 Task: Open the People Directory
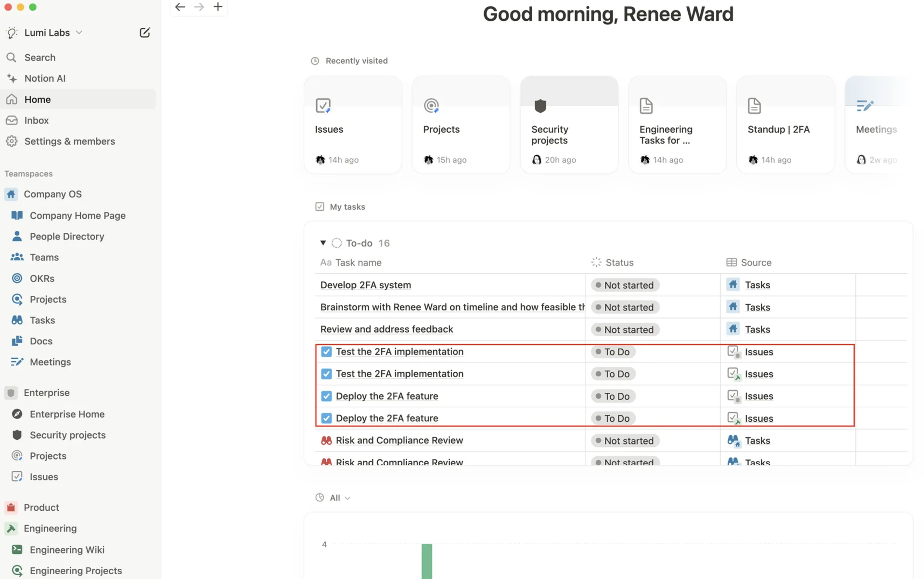[67, 236]
